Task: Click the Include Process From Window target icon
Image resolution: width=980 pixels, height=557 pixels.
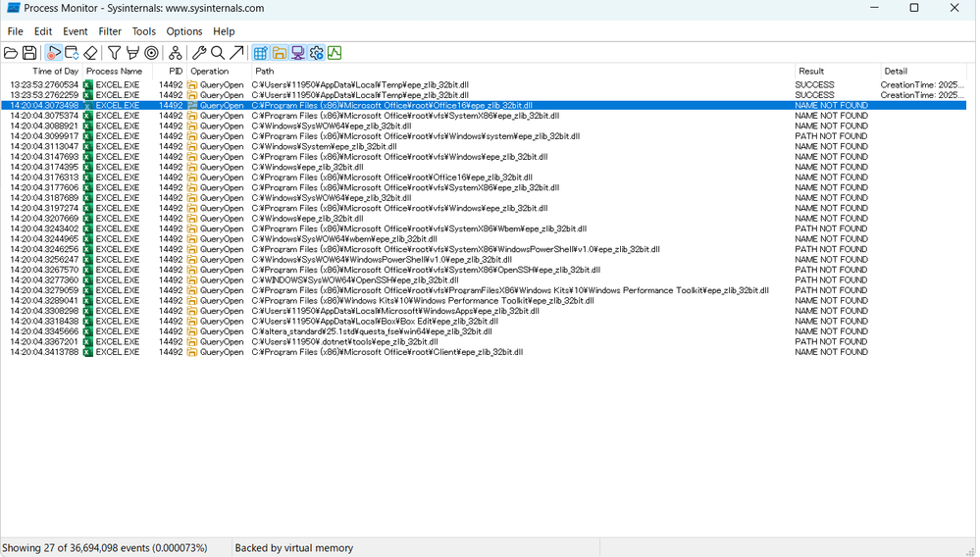Action: click(151, 53)
